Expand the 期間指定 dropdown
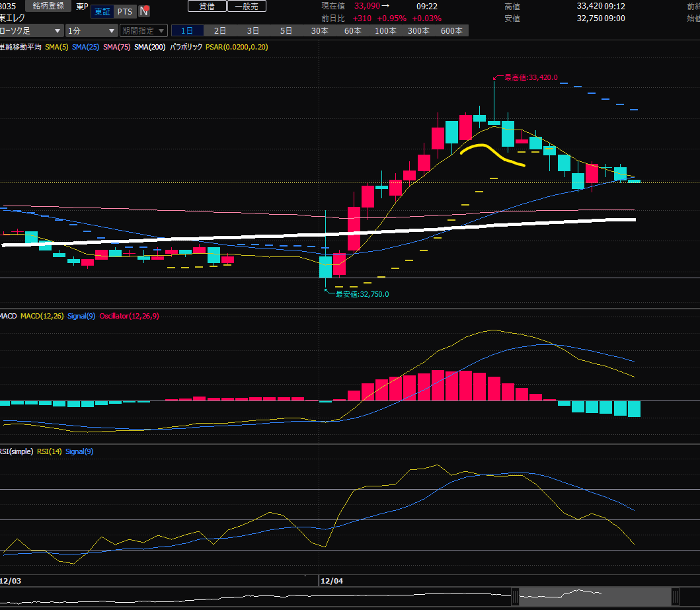Image resolution: width=700 pixels, height=610 pixels. (x=143, y=31)
